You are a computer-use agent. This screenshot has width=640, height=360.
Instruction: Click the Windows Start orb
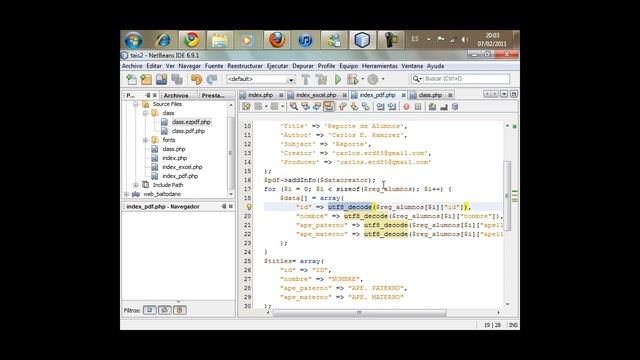[133, 40]
